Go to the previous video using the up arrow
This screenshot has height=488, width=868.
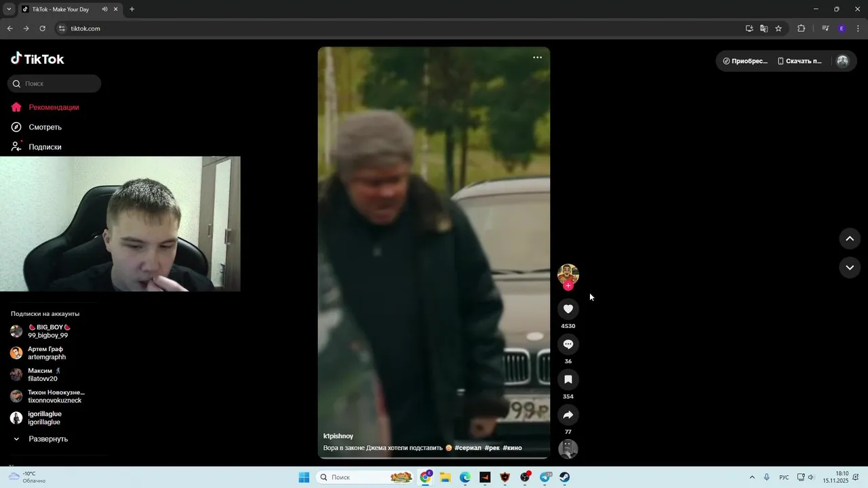[850, 239]
